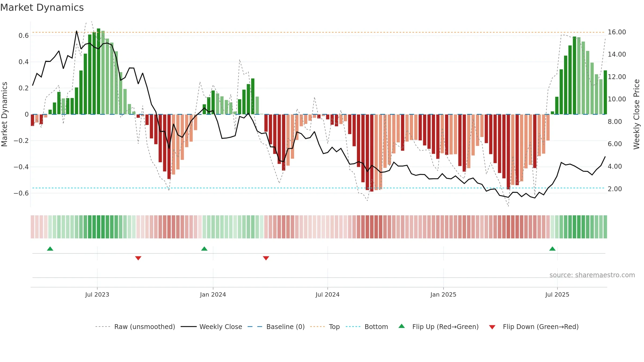Click the first green flip-up marker before Jul 2023
644x362 pixels.
[50, 249]
